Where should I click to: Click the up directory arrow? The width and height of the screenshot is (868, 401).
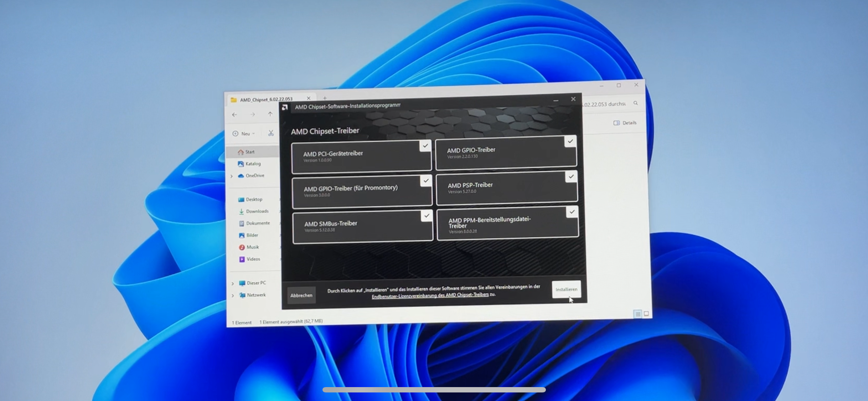click(270, 114)
